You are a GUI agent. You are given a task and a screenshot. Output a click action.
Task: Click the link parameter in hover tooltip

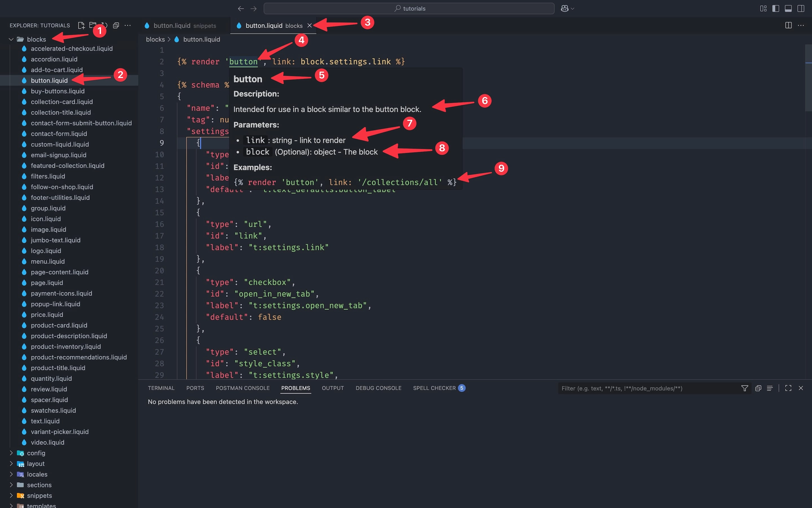click(255, 141)
